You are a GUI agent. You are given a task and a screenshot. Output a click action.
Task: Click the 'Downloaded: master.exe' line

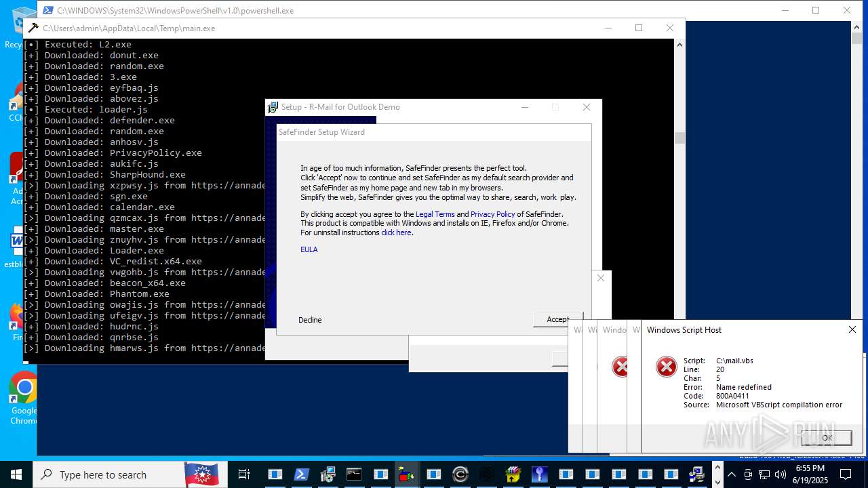[94, 229]
